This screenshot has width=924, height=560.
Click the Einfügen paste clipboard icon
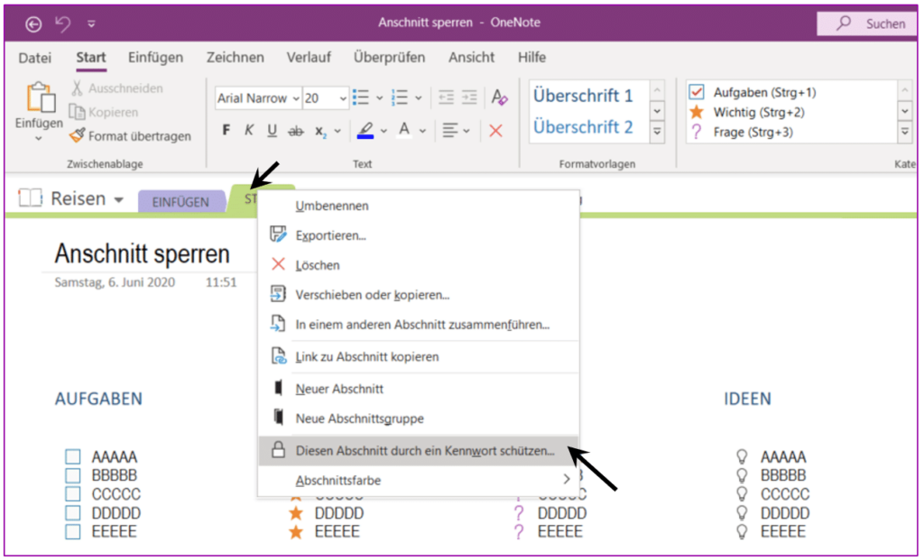click(x=40, y=96)
